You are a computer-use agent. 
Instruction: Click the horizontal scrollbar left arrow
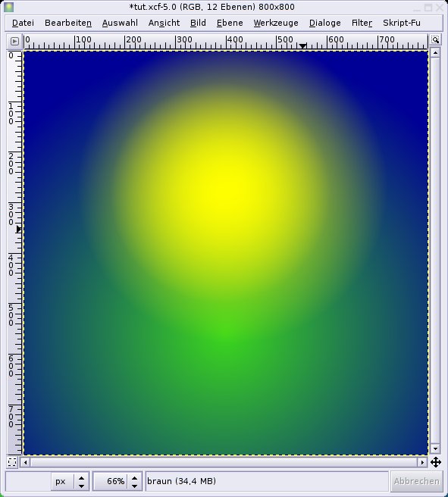26,462
